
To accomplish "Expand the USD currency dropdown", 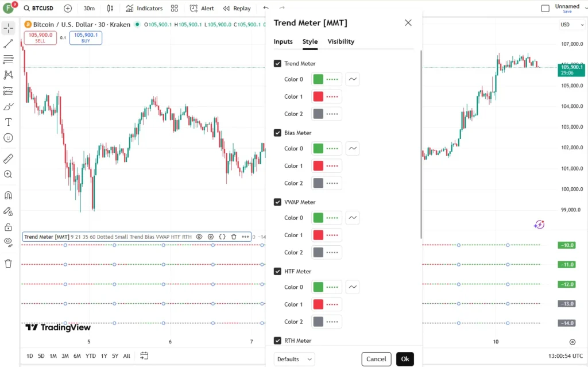I will pos(572,25).
